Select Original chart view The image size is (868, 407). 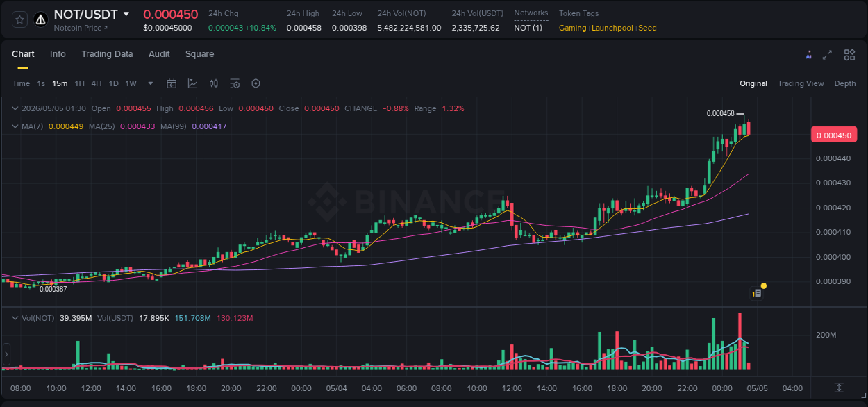(x=753, y=83)
